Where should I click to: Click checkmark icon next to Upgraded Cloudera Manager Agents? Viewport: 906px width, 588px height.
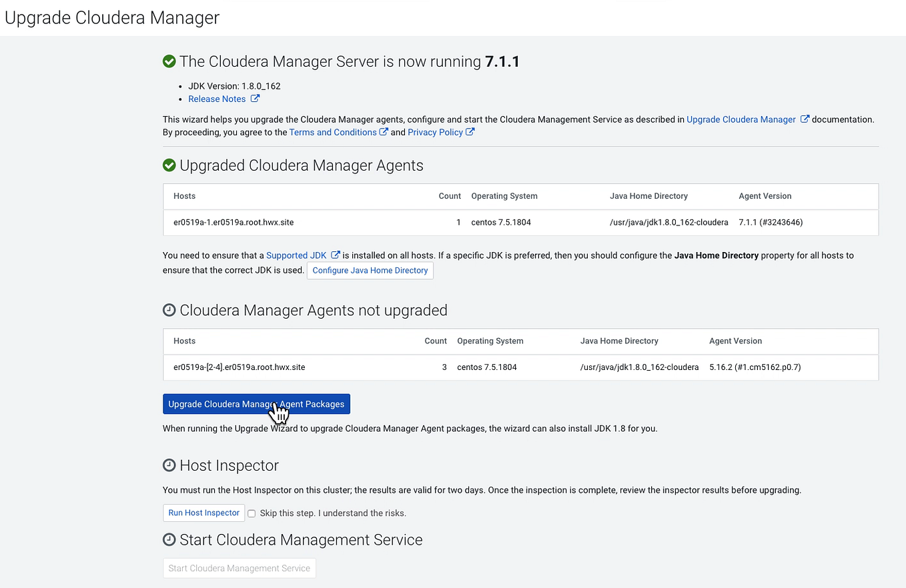169,165
